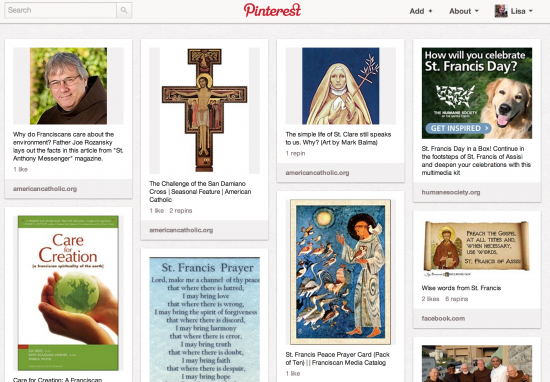Open the Pinterest logo home link
550x382 pixels.
coord(272,10)
